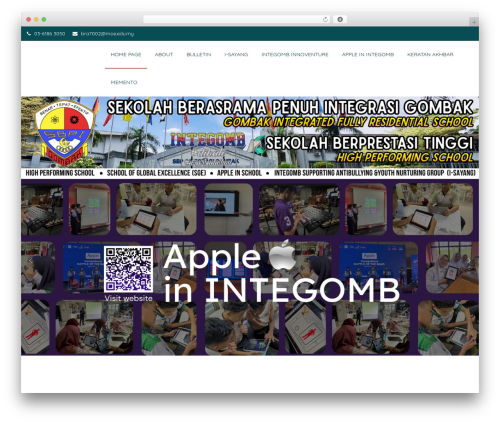The height and width of the screenshot is (423, 500).
Task: Click the email address in top bar
Action: tap(107, 34)
